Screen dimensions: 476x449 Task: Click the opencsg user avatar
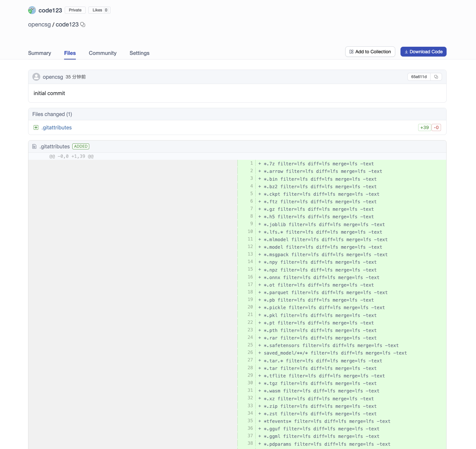click(36, 77)
